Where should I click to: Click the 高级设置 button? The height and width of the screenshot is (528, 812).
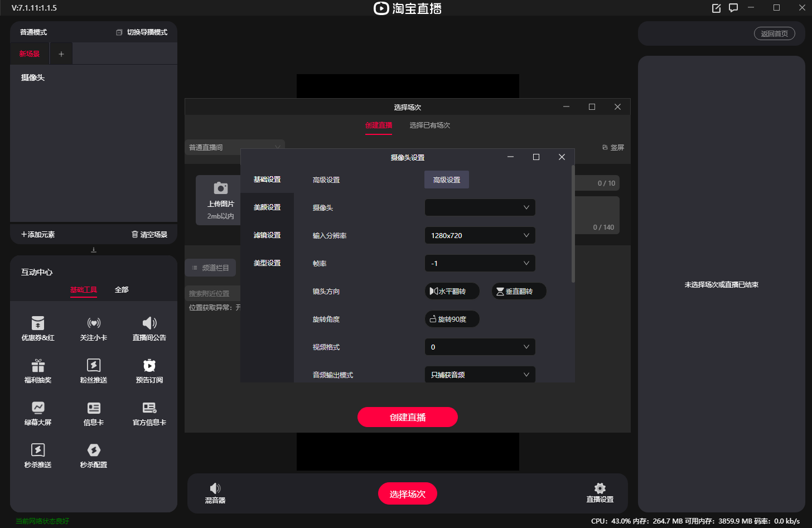(447, 180)
